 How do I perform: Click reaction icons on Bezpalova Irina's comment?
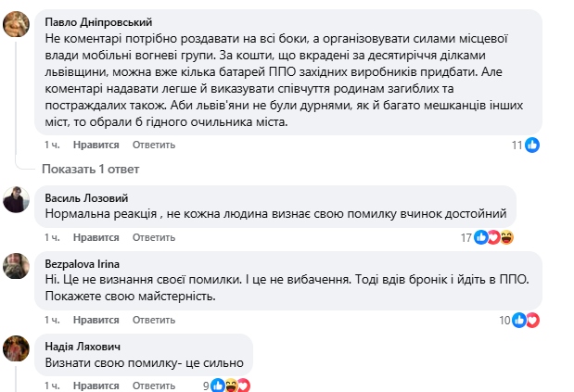point(527,320)
